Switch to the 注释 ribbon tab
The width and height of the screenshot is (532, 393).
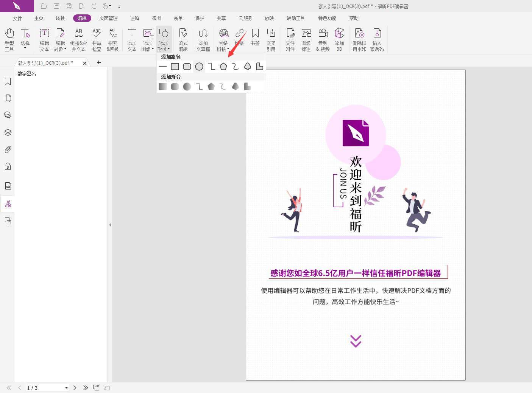(135, 18)
